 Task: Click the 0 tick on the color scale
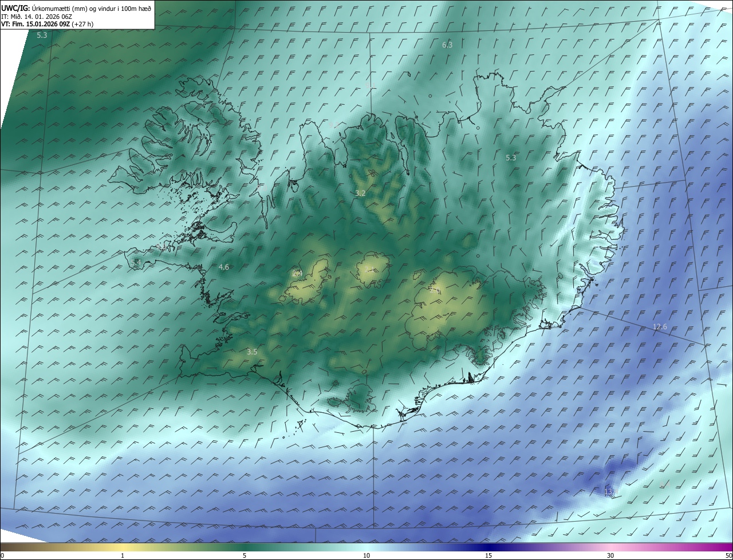coord(2,555)
